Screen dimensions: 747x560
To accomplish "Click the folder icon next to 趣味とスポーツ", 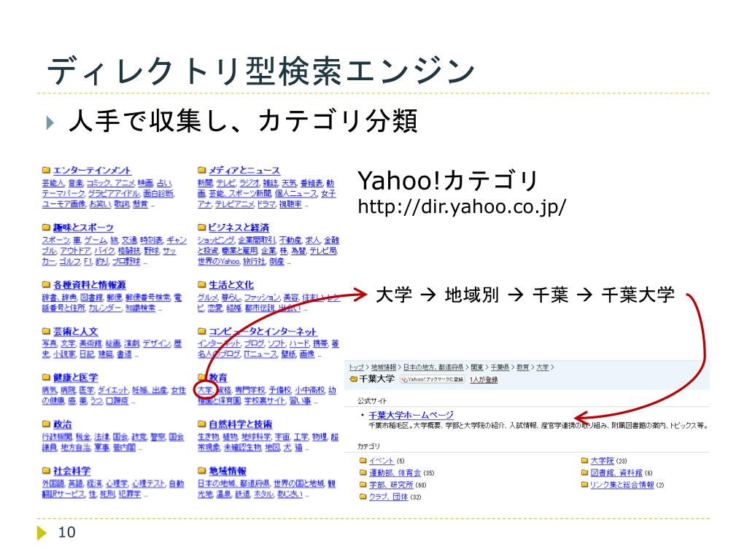I will [46, 227].
